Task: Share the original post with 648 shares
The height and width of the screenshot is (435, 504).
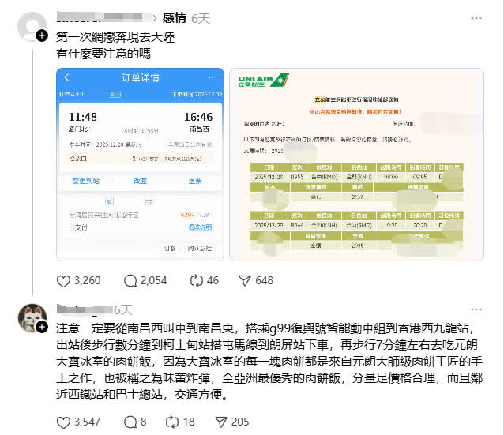Action: coord(245,281)
